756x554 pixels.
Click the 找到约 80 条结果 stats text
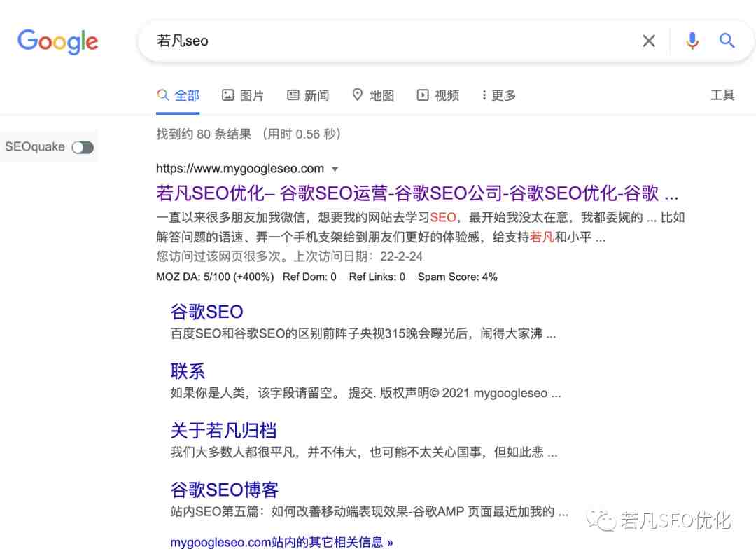(248, 134)
